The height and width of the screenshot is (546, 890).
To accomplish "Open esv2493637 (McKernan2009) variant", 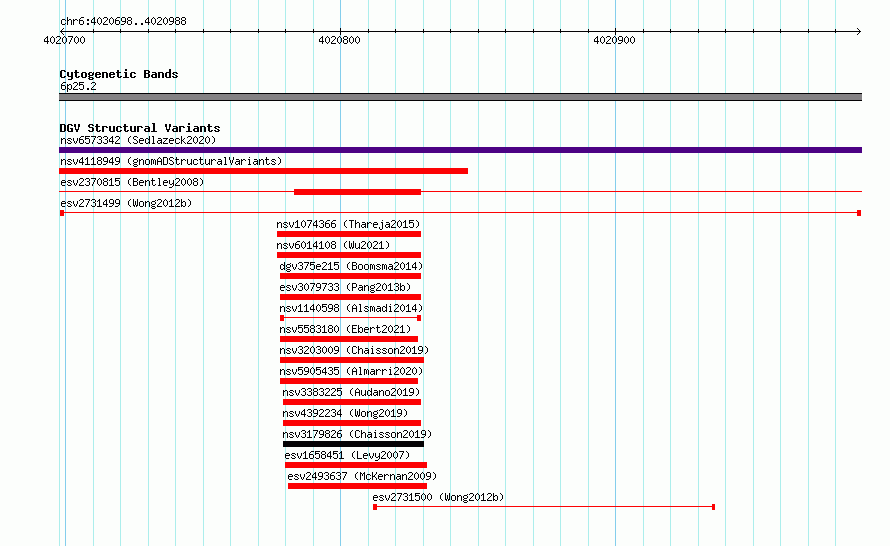I will tap(362, 476).
